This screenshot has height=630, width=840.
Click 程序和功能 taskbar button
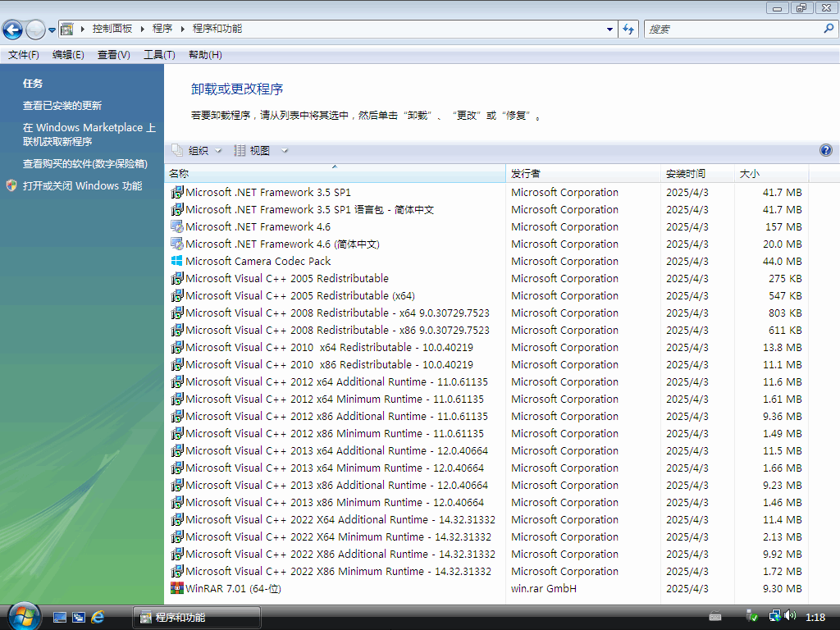[197, 617]
